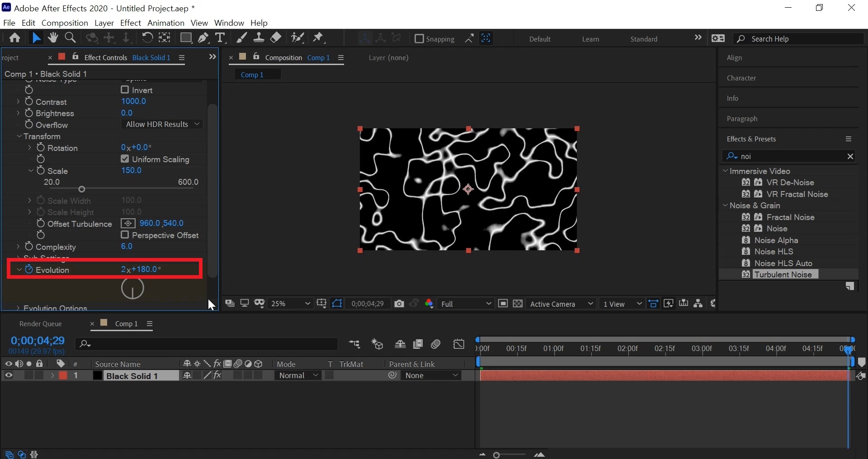This screenshot has height=459, width=868.
Task: Open the composition mini-flowchart in timeline
Action: click(x=354, y=345)
